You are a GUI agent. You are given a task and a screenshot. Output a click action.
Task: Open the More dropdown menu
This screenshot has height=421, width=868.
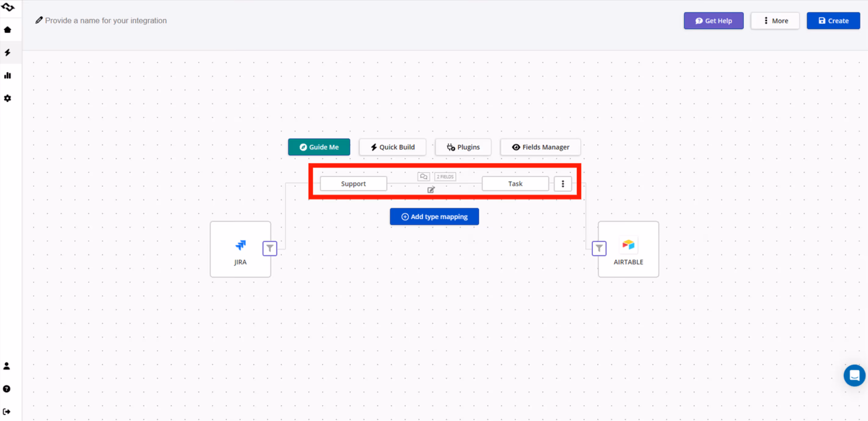[775, 21]
